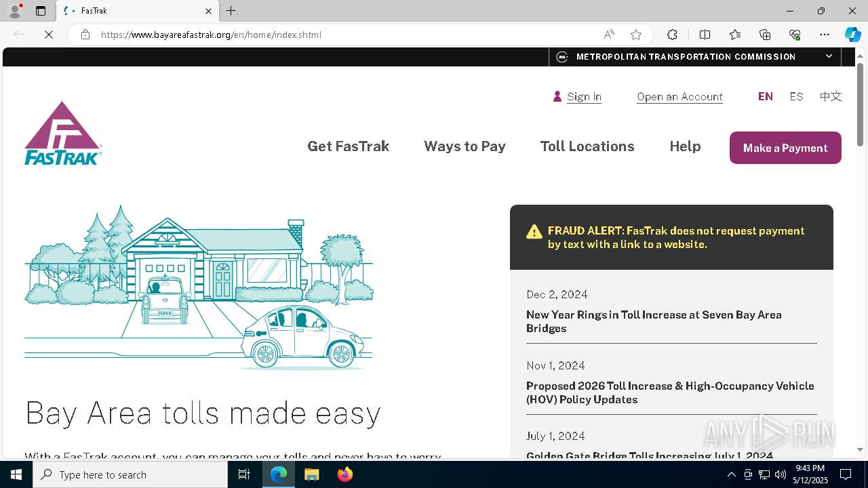Click the Sign In link
The width and height of the screenshot is (868, 488).
(584, 97)
